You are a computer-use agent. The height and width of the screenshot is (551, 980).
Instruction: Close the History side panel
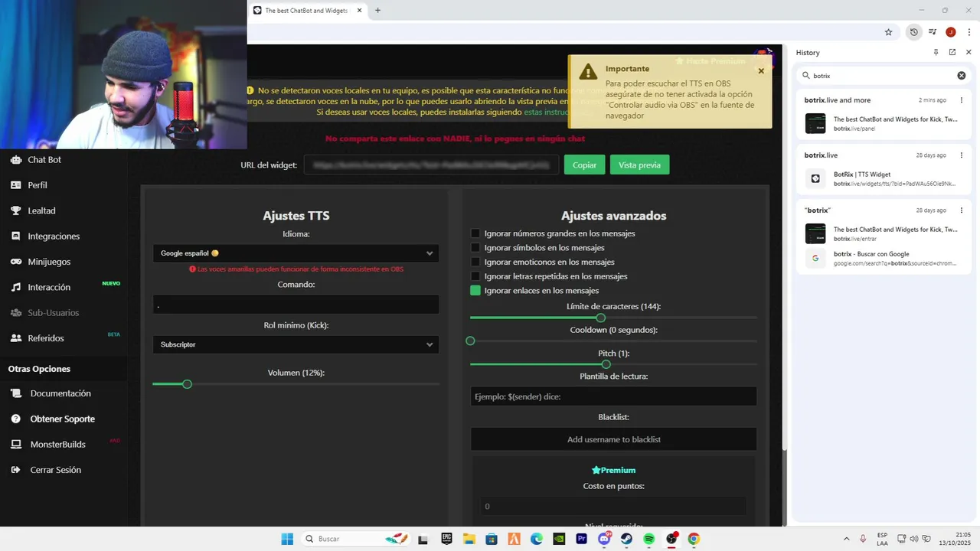969,52
